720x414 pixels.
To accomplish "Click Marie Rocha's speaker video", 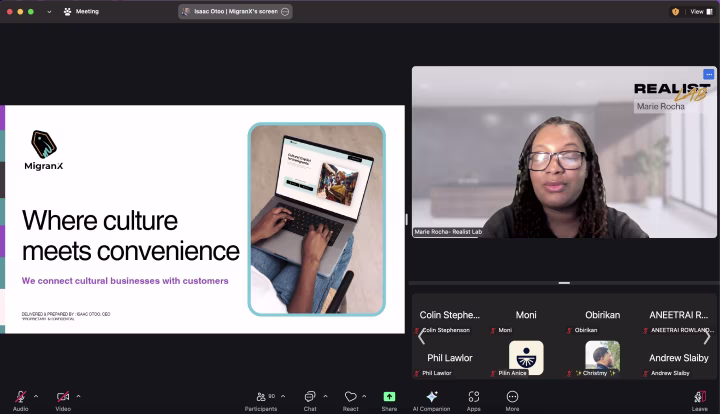I will pyautogui.click(x=564, y=152).
